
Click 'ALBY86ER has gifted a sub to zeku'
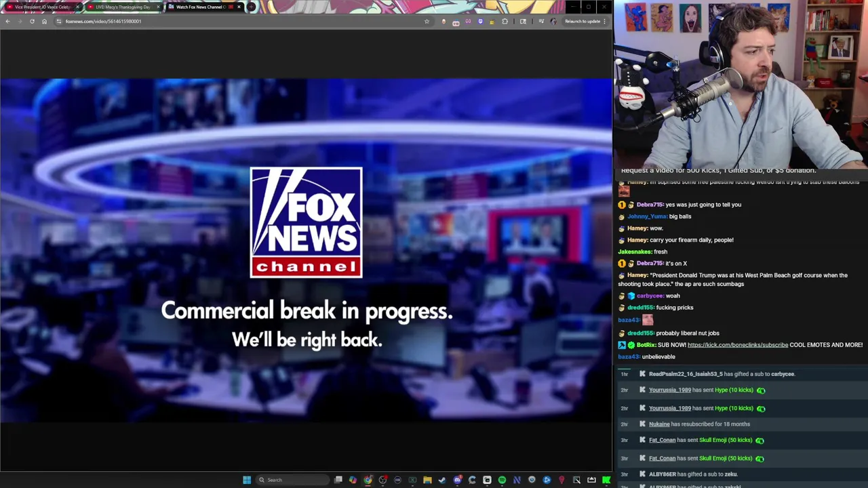click(x=693, y=474)
